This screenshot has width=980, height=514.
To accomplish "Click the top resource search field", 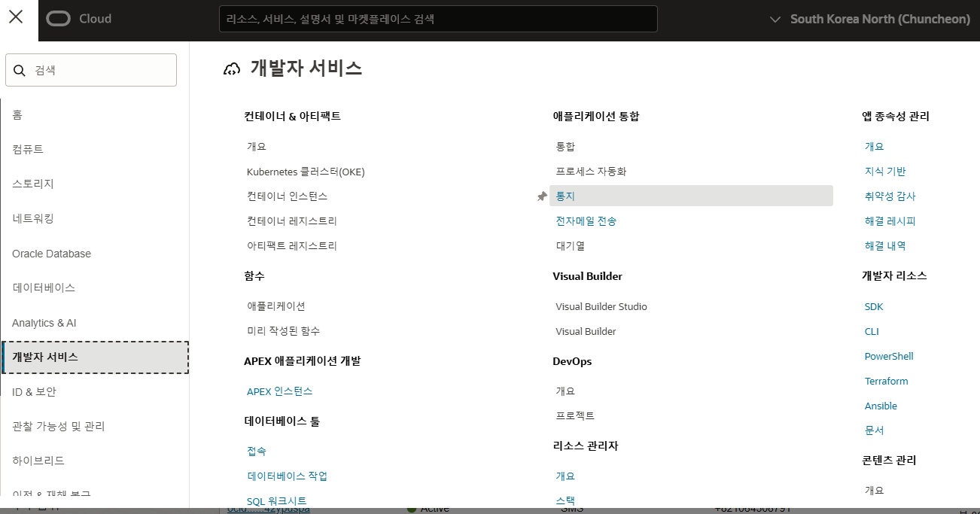I will pyautogui.click(x=438, y=19).
